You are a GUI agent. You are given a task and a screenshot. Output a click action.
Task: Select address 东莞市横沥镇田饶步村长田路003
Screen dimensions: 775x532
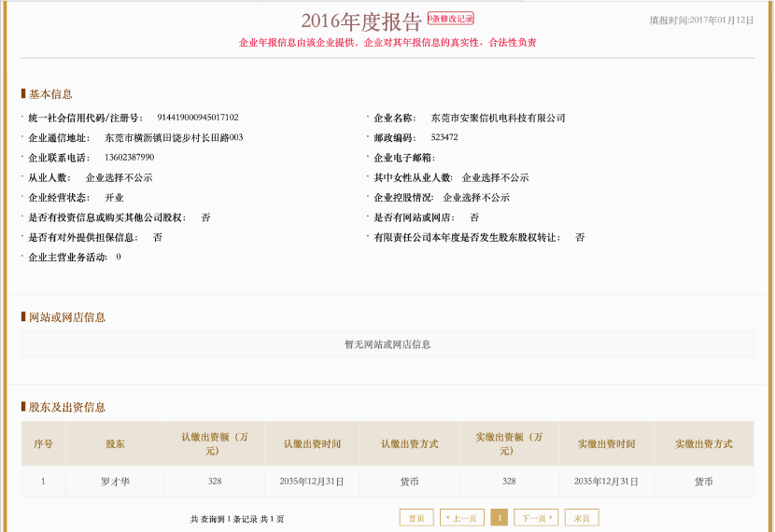[174, 138]
